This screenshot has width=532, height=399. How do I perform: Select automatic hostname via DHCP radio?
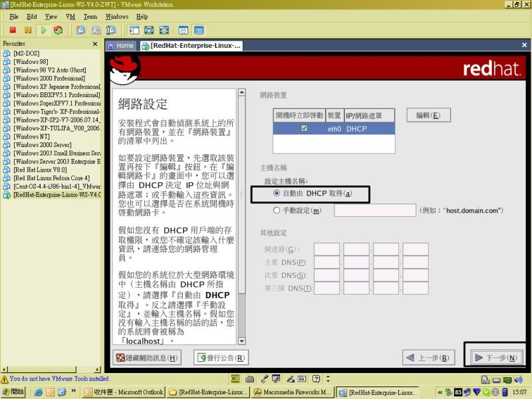(277, 193)
